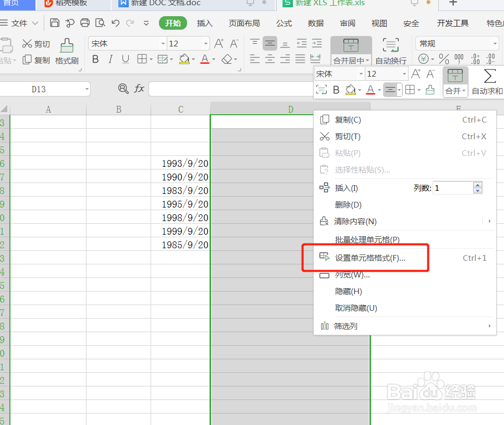The image size is (504, 425).
Task: Align text right in ribbon
Action: click(x=285, y=58)
